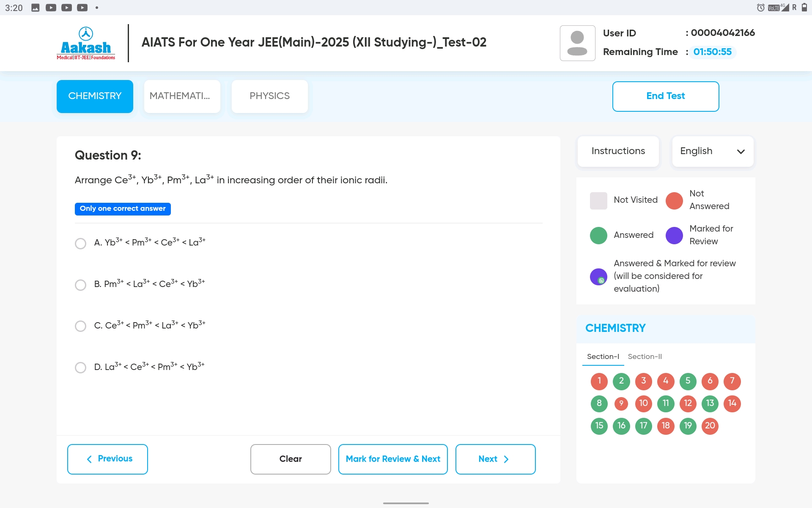Click the Instructions panel icon
This screenshot has height=508, width=812.
(618, 151)
